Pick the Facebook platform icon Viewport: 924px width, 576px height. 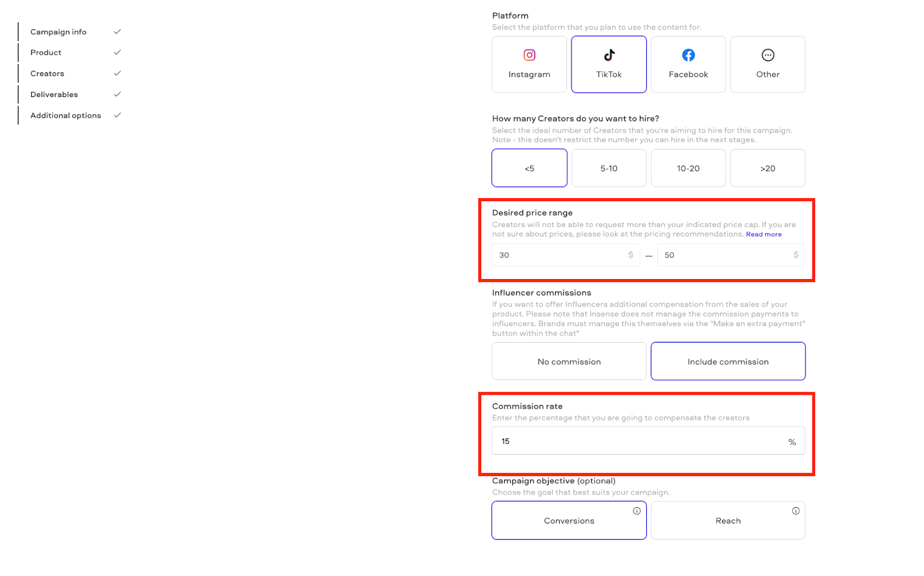[688, 55]
